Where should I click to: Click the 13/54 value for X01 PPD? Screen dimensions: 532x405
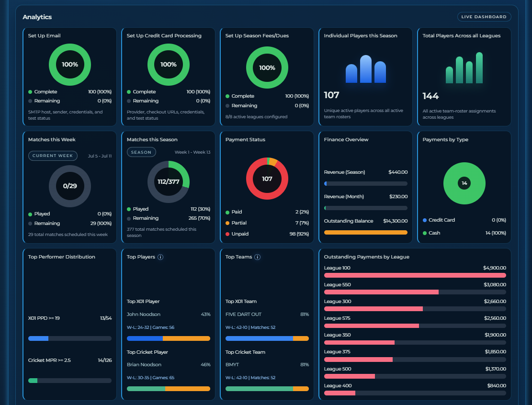(106, 318)
